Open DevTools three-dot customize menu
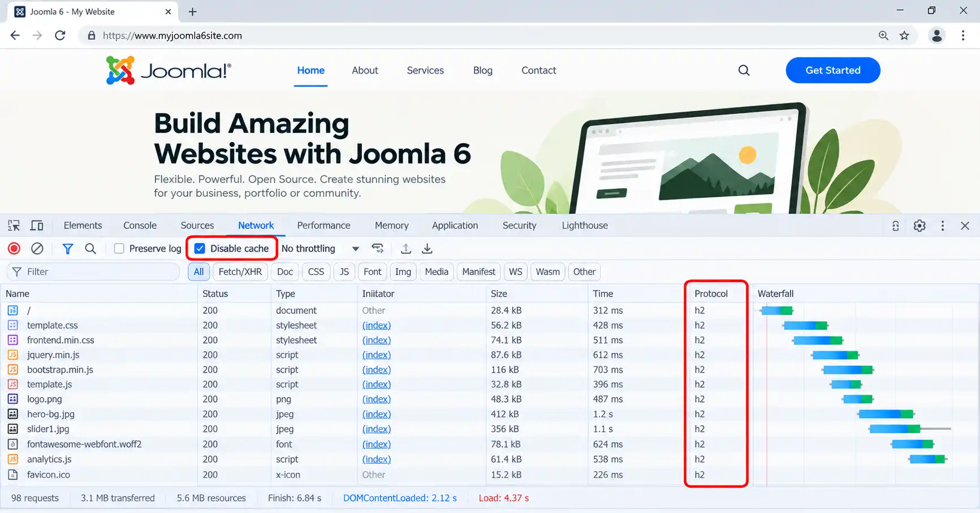This screenshot has height=513, width=980. coord(943,226)
